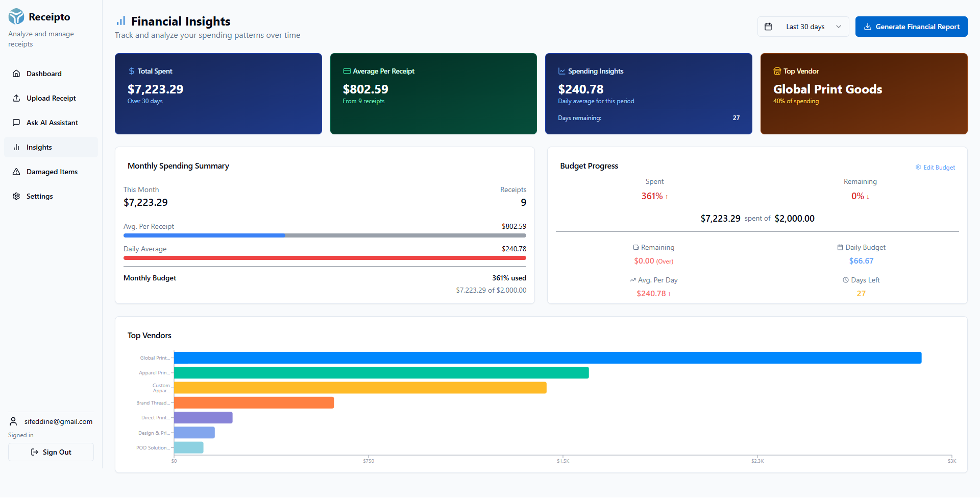Click the user profile icon beside email
This screenshot has width=980, height=498.
(13, 421)
